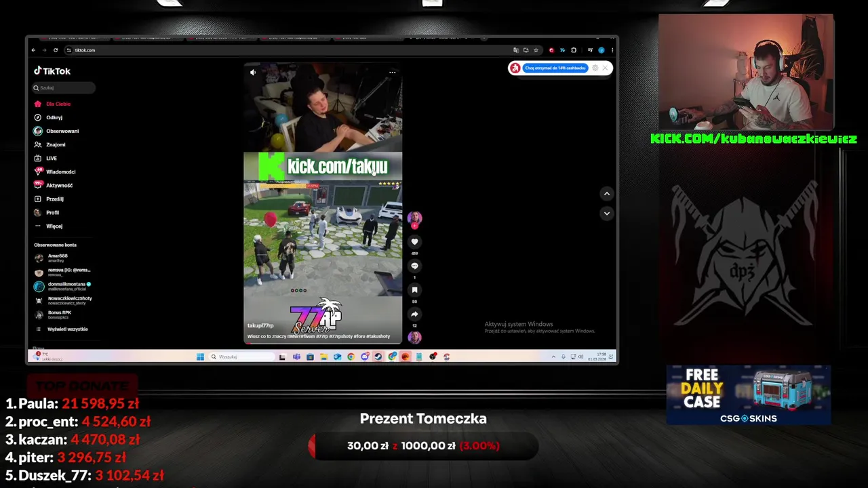The height and width of the screenshot is (488, 868).
Task: Bookmark the video to favorites
Action: pos(414,290)
